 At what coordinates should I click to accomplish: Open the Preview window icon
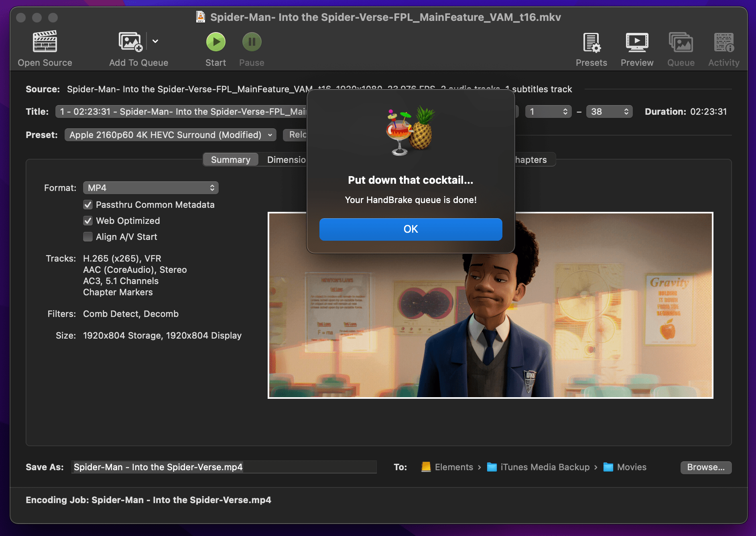(x=637, y=43)
